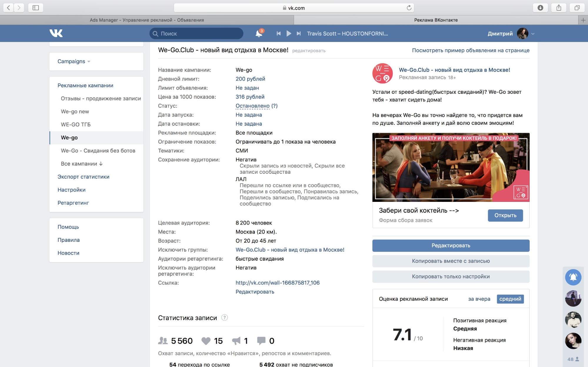Click редактировать next to ad title
Viewport: 588px width, 367px height.
click(309, 51)
